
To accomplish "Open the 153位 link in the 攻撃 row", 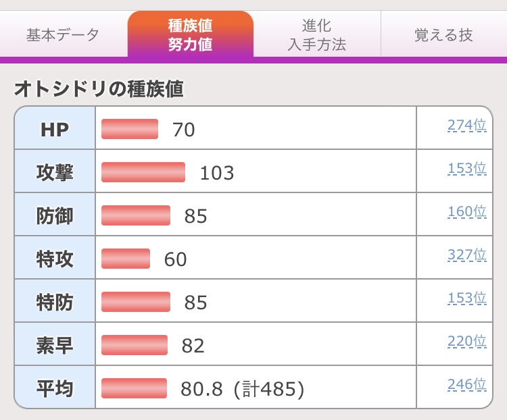I will [x=466, y=169].
